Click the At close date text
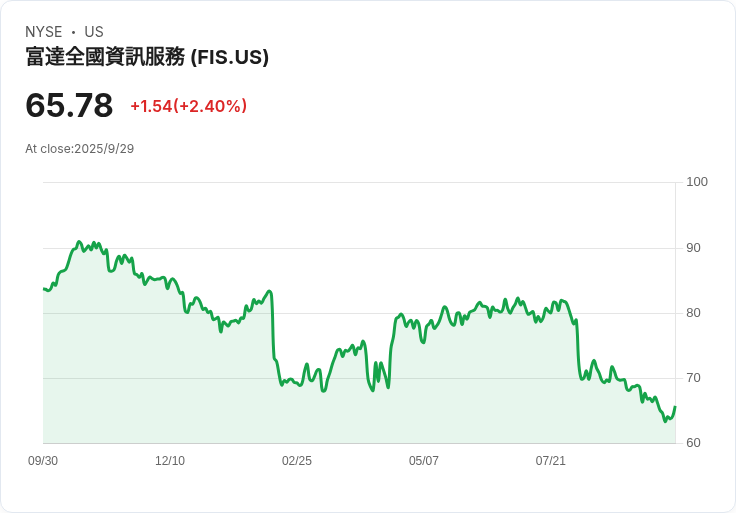This screenshot has width=736, height=513. coord(79,149)
